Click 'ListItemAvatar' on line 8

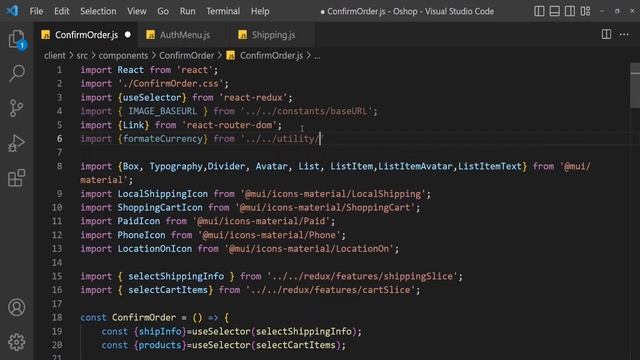[x=416, y=166]
